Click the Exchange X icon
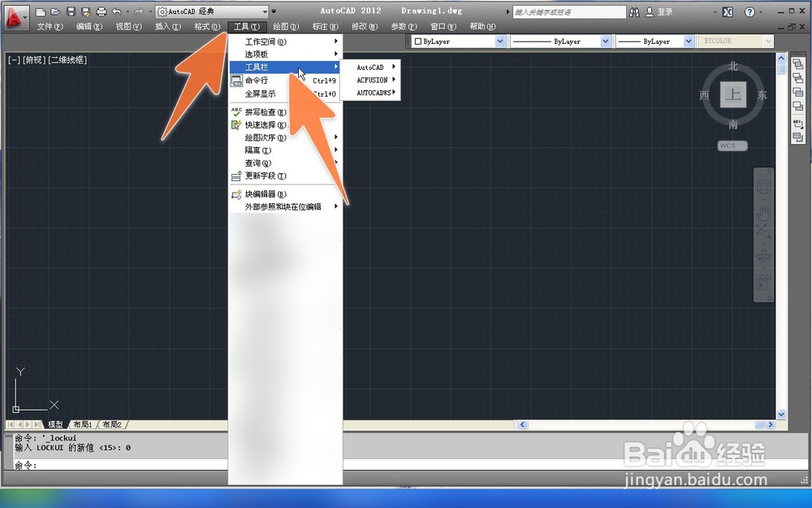Viewport: 812px width, 508px height. coord(728,12)
